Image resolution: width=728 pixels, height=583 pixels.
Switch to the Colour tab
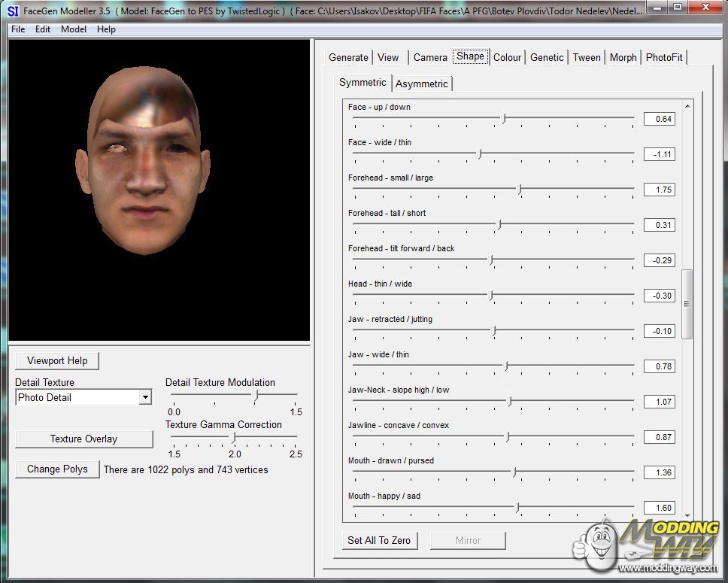(x=507, y=57)
